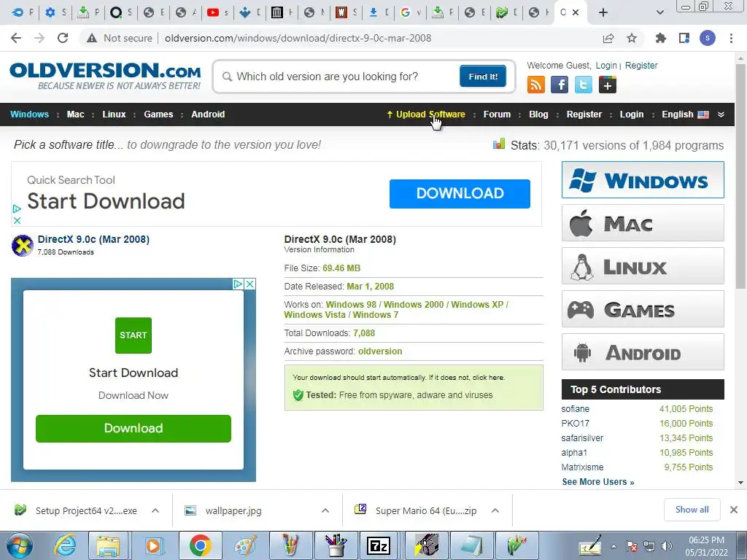Expand Setup Project64 download options
This screenshot has width=747, height=560.
pyautogui.click(x=155, y=510)
